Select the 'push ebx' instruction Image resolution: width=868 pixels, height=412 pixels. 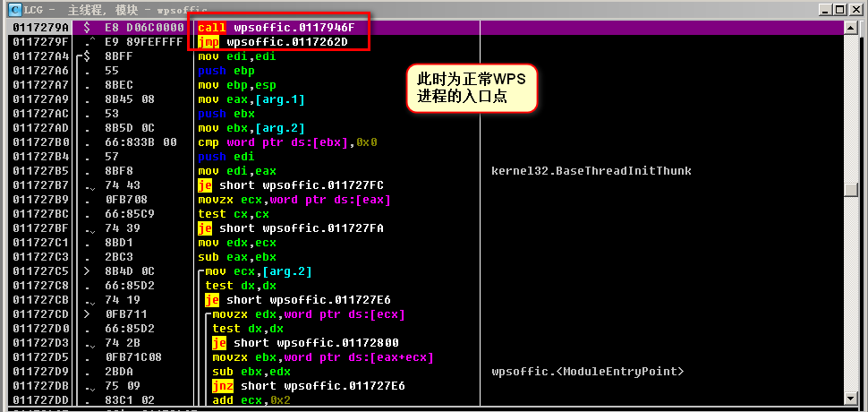(226, 114)
